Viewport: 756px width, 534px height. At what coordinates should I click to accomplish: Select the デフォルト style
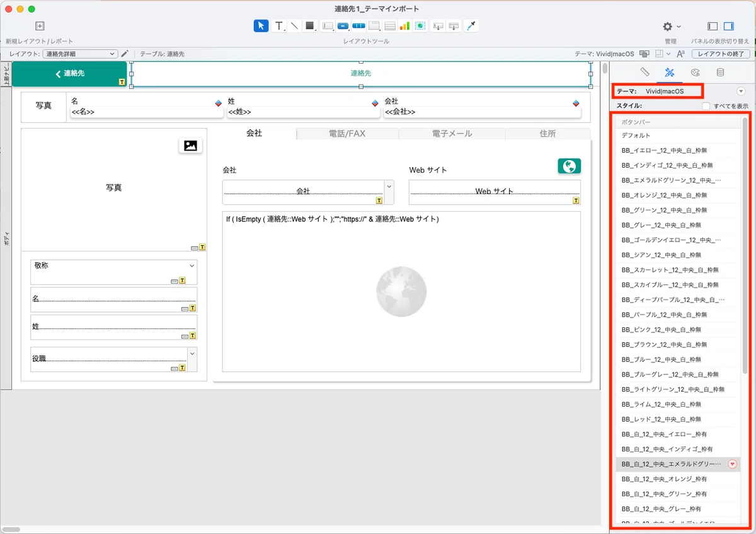click(679, 136)
